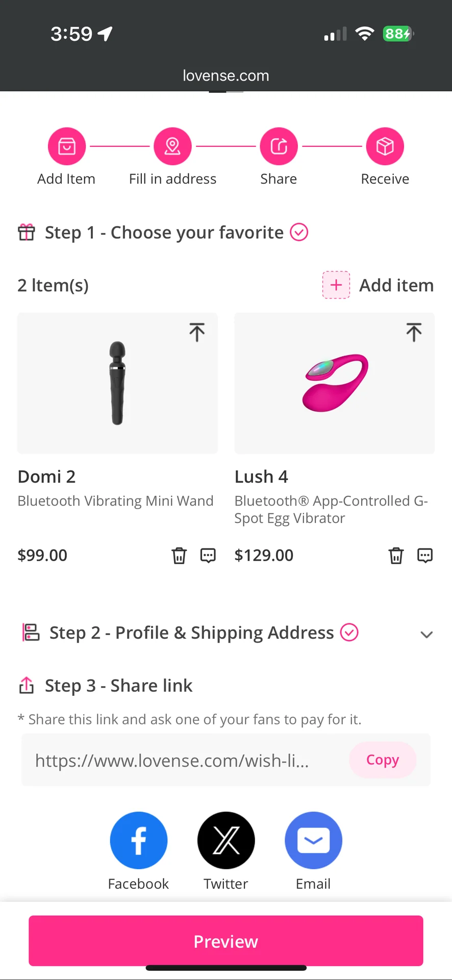Move Domi 2 to top of list

[x=197, y=332]
